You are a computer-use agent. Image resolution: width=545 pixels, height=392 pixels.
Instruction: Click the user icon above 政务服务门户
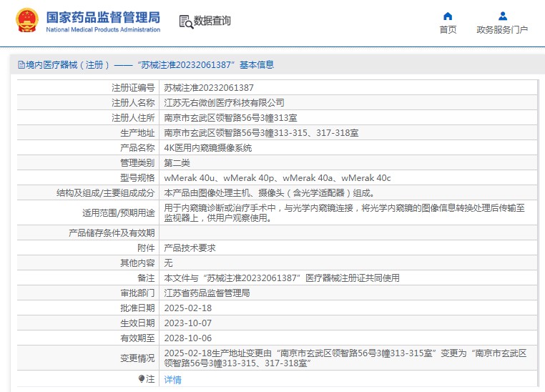503,16
